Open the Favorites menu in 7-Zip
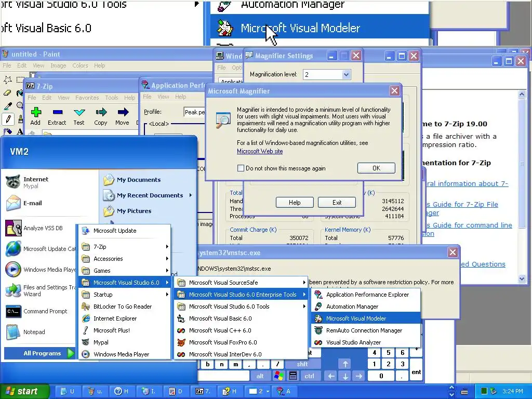 tap(87, 98)
